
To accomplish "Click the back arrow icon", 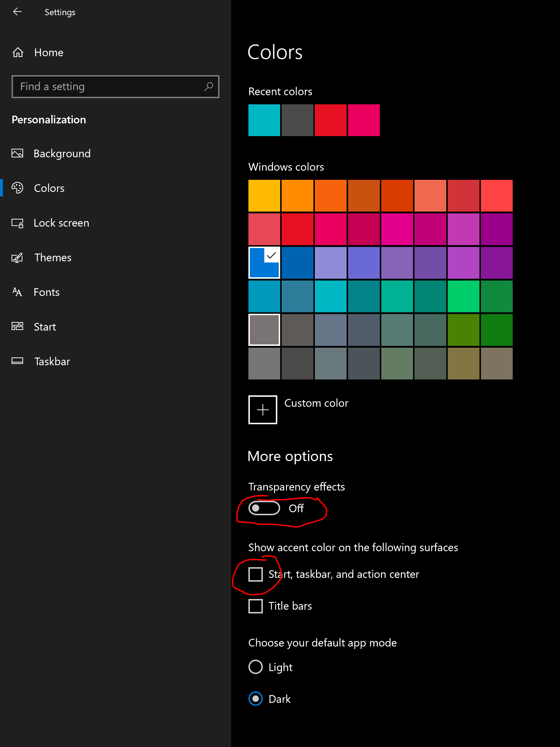I will [x=17, y=12].
